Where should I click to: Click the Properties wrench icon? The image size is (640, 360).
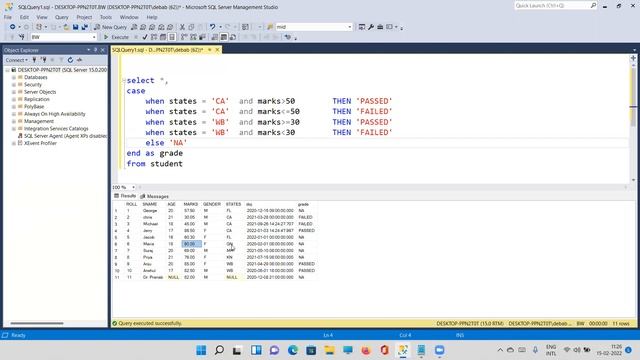[x=371, y=27]
